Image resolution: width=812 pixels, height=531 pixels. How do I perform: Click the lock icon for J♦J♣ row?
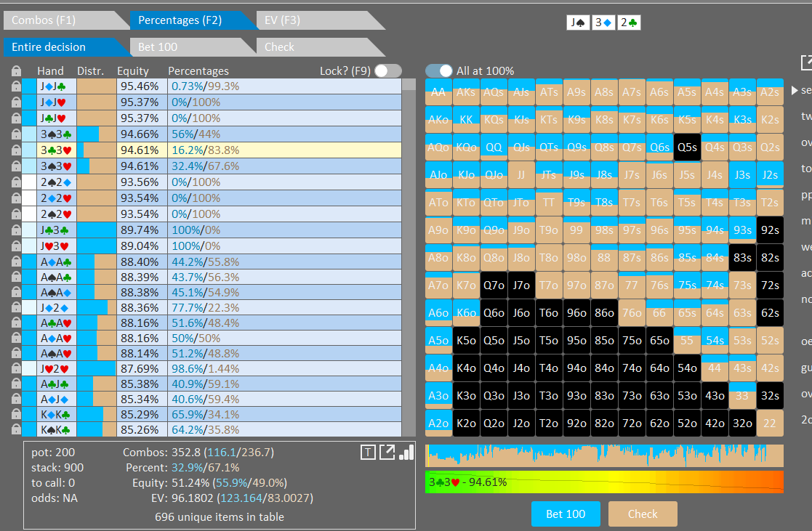click(16, 86)
